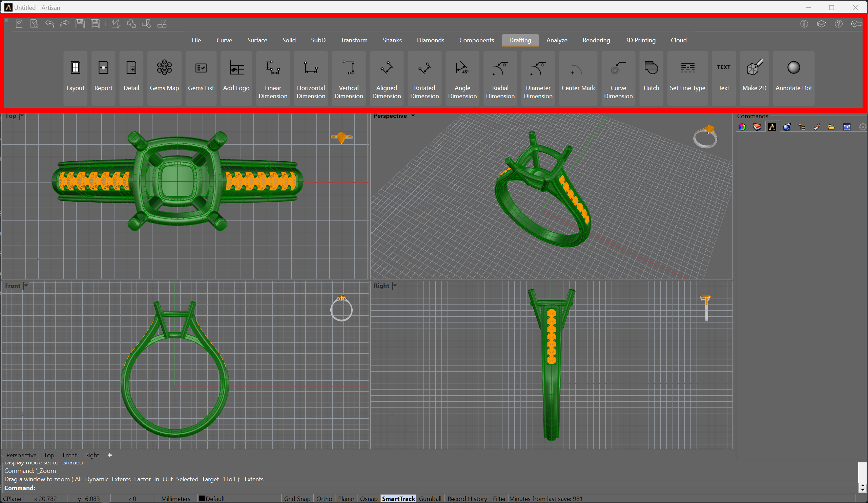
Task: Choose the Annotate Dot tool
Action: pos(793,78)
